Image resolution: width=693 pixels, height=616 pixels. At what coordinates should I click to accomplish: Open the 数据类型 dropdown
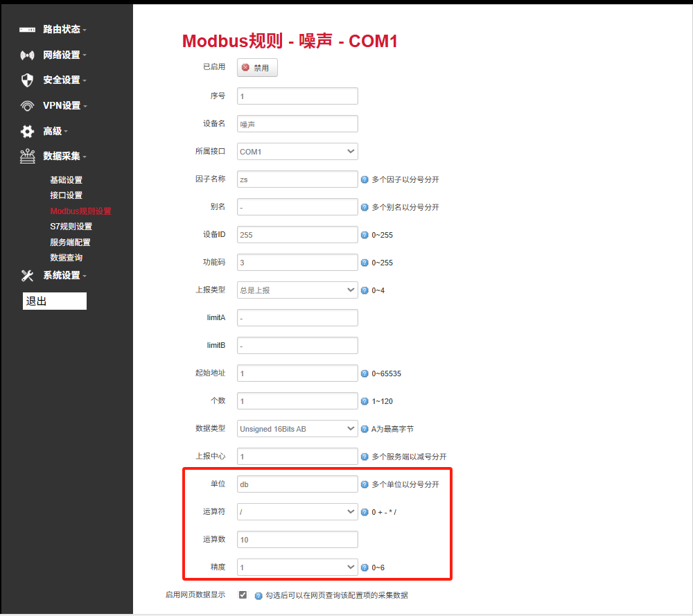pos(297,428)
